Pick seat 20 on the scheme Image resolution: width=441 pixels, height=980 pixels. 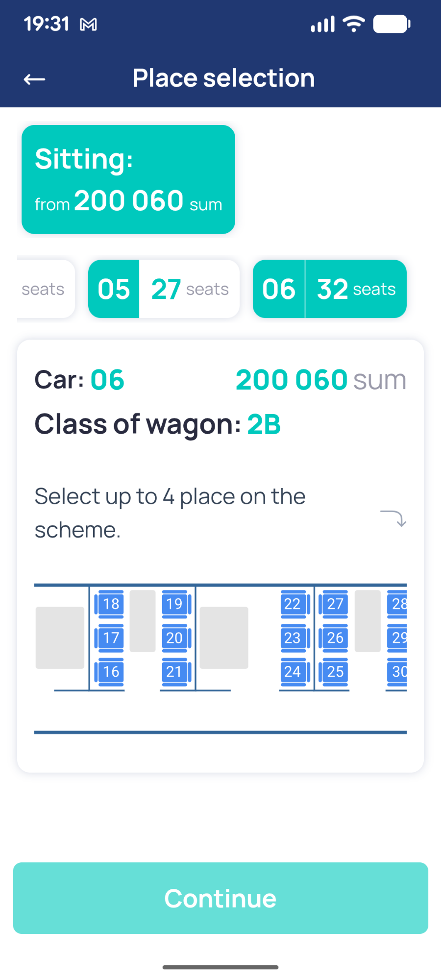(x=174, y=637)
